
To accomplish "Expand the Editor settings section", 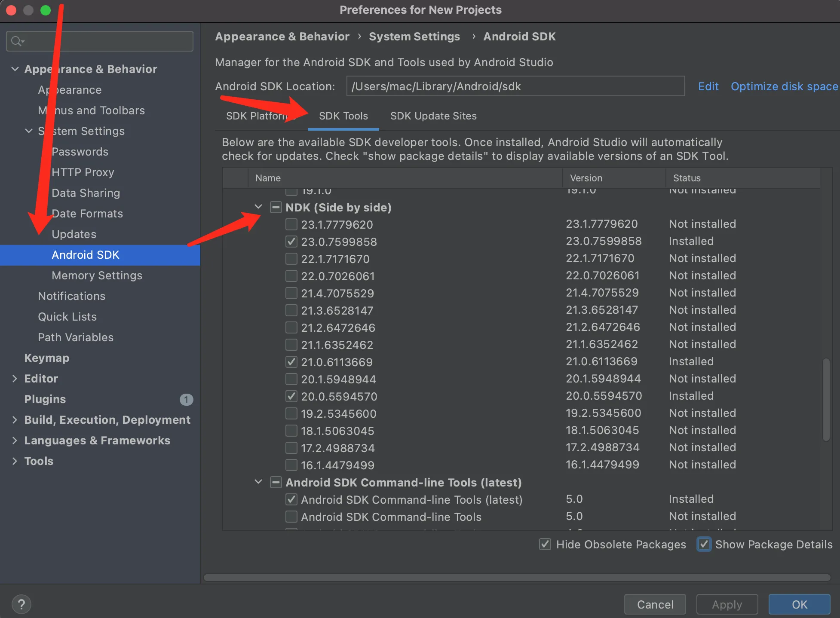I will 15,379.
